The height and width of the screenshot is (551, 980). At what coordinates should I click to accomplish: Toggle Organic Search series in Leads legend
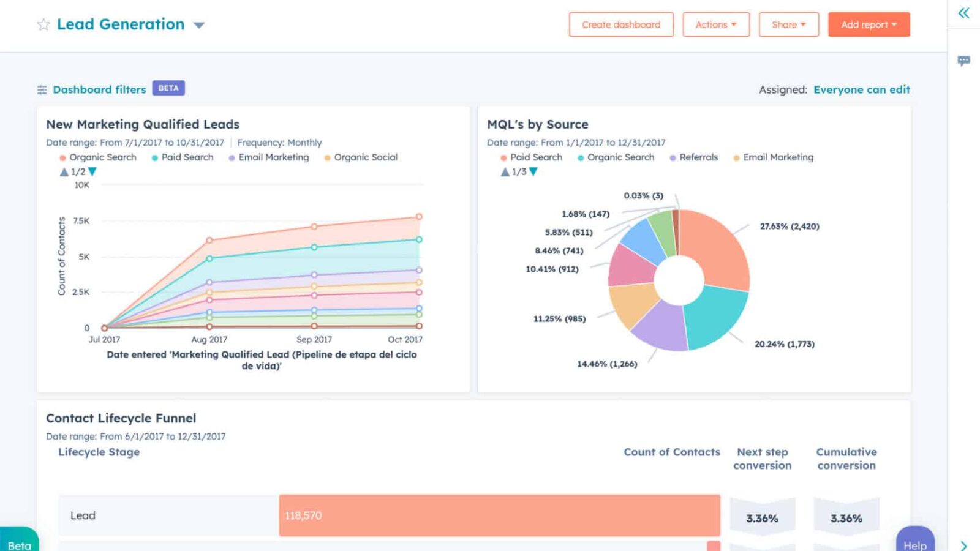(98, 157)
